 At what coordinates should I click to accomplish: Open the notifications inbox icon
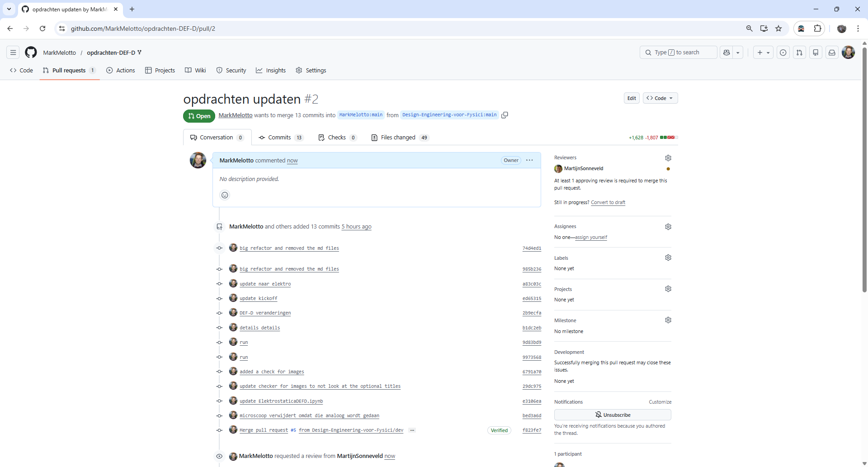point(832,52)
